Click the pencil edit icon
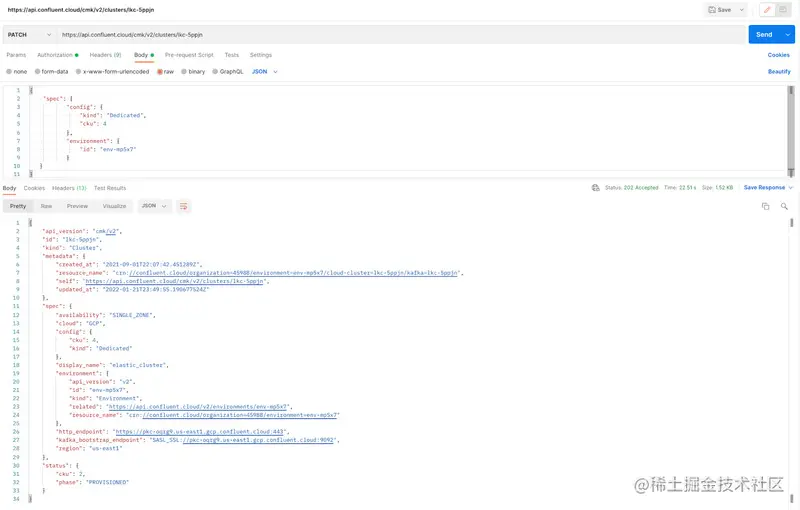The width and height of the screenshot is (800, 510). [767, 10]
